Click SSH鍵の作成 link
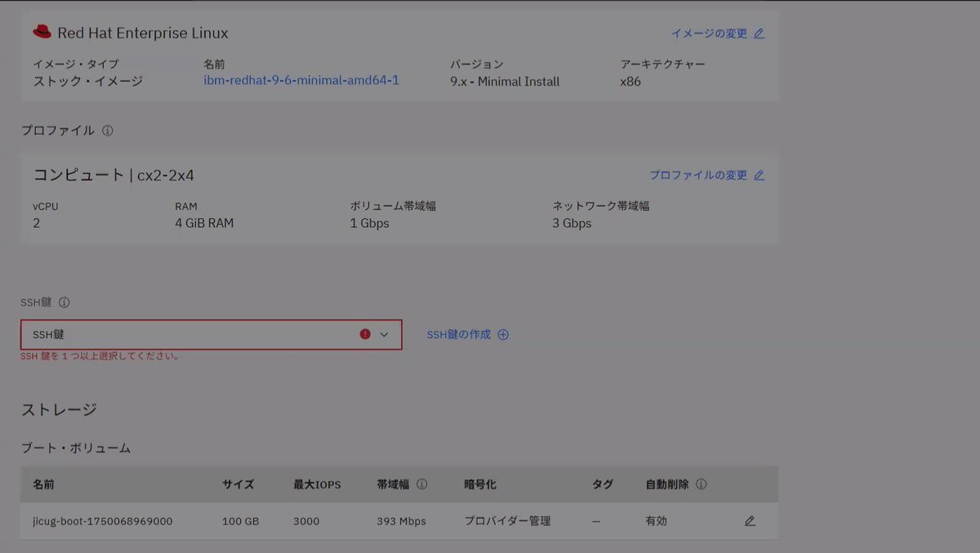 (459, 334)
